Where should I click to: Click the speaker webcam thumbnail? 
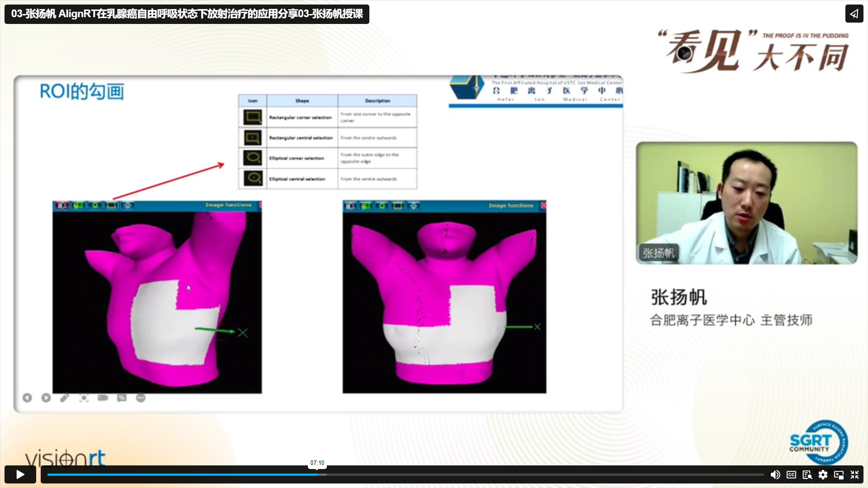click(746, 203)
